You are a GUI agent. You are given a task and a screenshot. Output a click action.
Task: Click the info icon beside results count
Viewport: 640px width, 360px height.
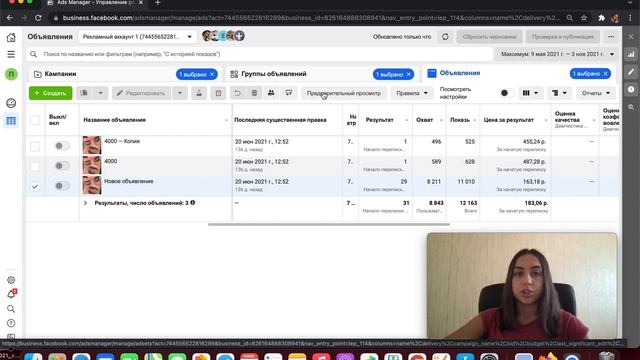tap(193, 202)
